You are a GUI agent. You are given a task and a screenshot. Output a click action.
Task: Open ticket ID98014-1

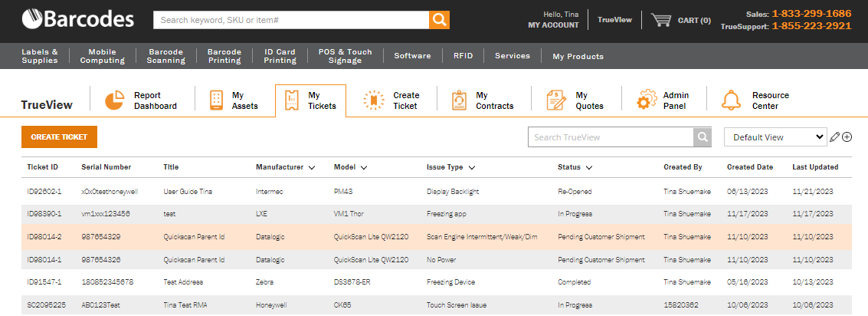point(44,259)
